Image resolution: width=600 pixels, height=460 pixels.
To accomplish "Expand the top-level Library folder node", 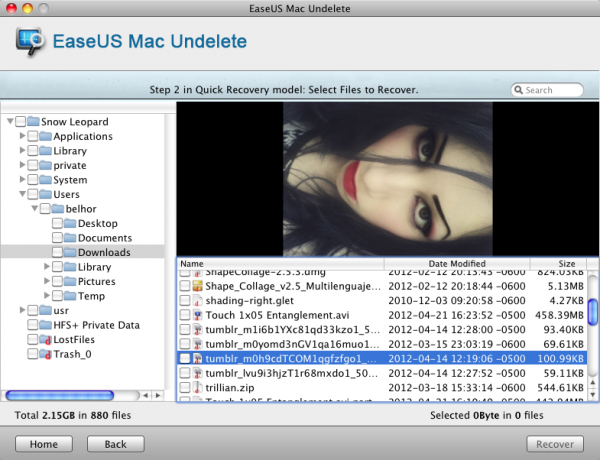I will (23, 150).
